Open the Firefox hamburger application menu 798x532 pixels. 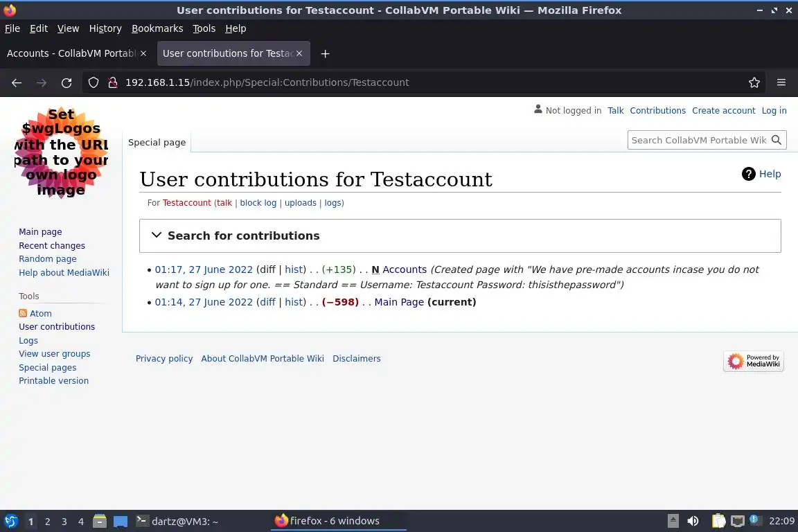point(781,82)
